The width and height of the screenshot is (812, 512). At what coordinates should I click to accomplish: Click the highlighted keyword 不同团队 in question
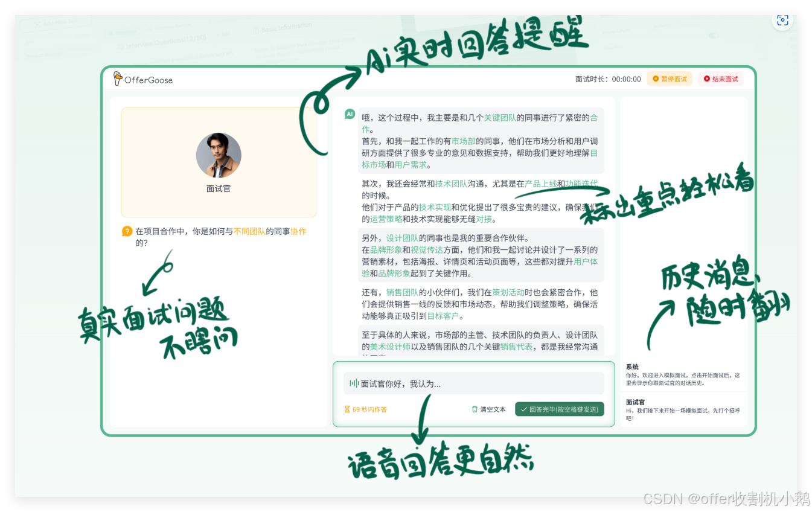(249, 231)
